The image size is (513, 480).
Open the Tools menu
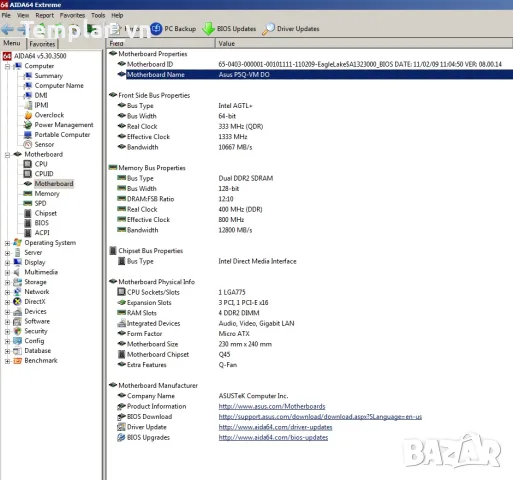98,15
